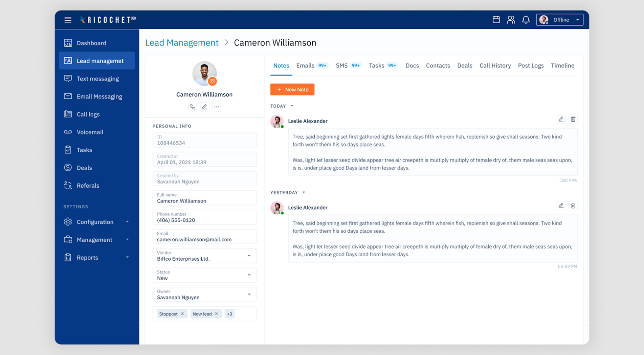Open the Offline status dropdown
Image resolution: width=644 pixels, height=355 pixels.
[x=560, y=20]
